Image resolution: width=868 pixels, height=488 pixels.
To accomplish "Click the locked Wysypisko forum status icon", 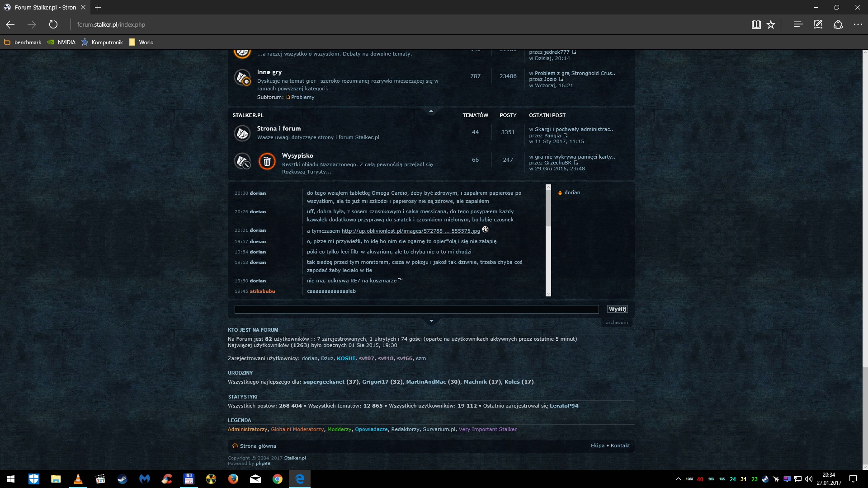I will [x=242, y=161].
